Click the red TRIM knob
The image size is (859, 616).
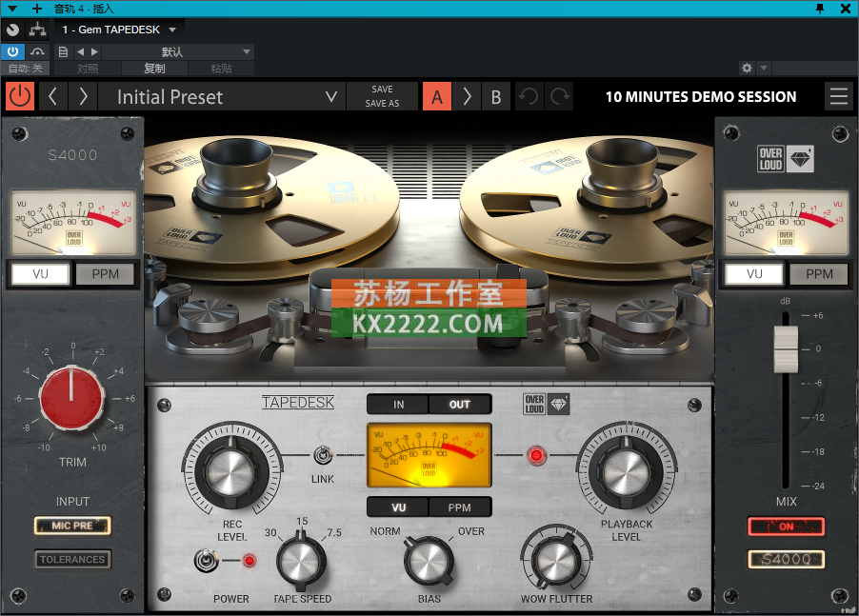point(71,398)
